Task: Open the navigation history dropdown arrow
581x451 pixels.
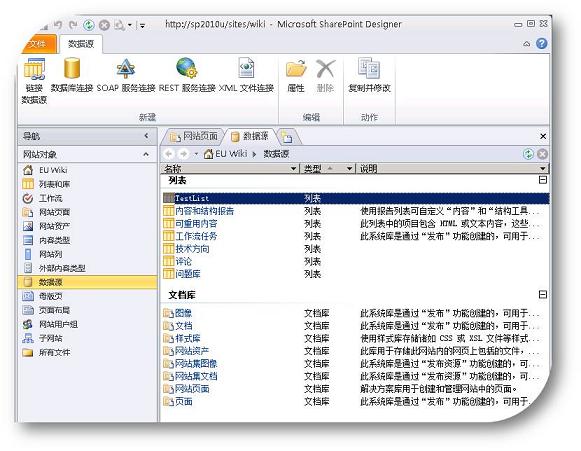Action: point(196,154)
